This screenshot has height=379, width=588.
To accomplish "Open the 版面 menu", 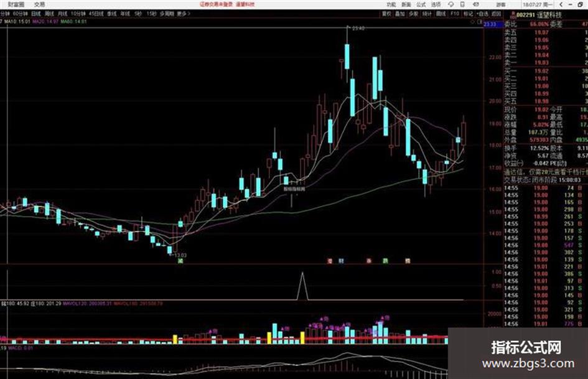I will click(x=406, y=4).
